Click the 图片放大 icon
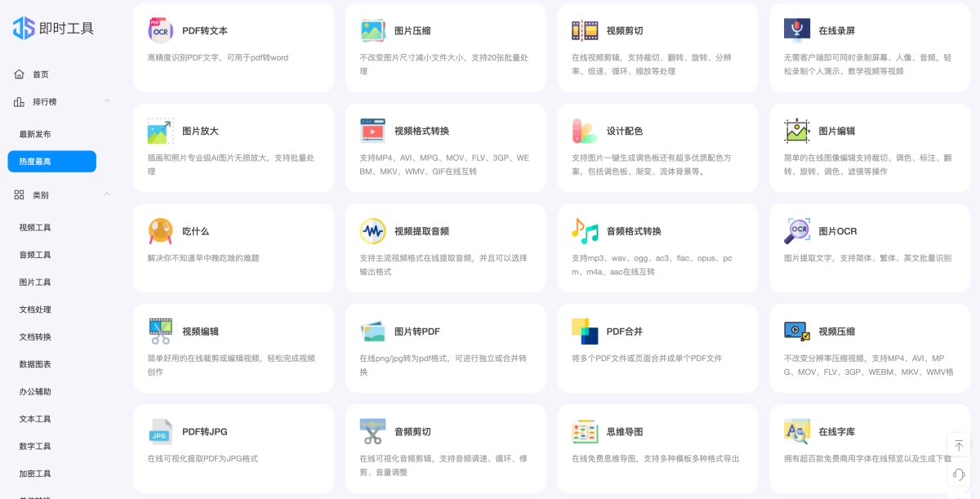 (161, 131)
